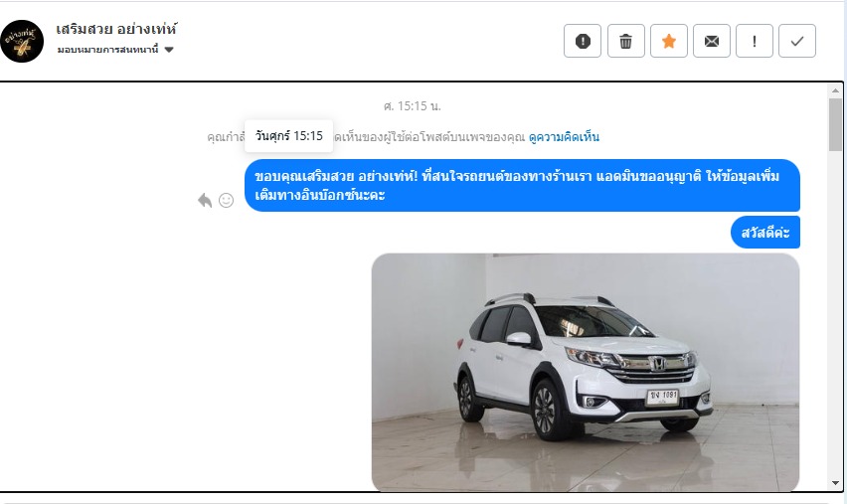Screen dimensions: 847x504
Task: Click the chat scrollbar up arrow
Action: point(835,90)
